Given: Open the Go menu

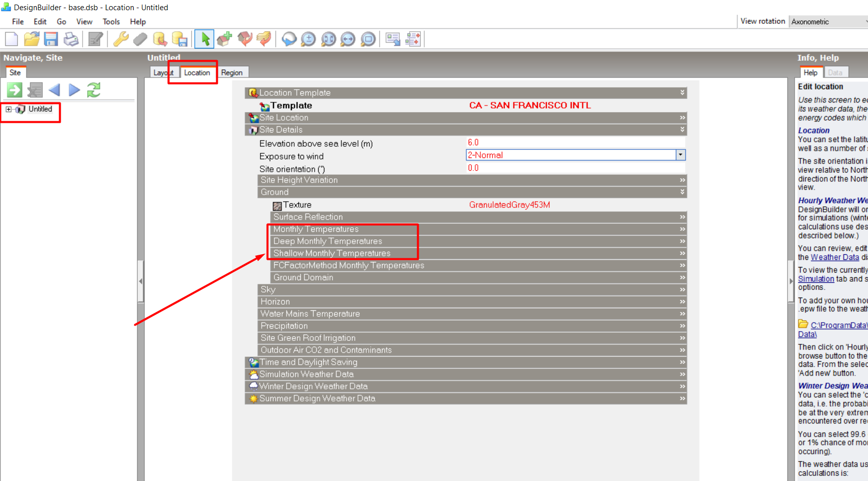Looking at the screenshot, I should (61, 22).
